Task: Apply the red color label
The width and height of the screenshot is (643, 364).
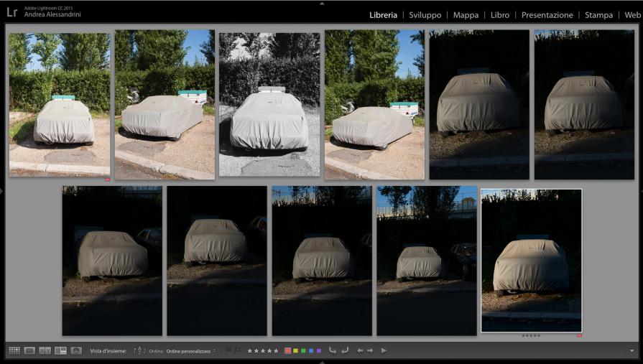Action: click(288, 350)
